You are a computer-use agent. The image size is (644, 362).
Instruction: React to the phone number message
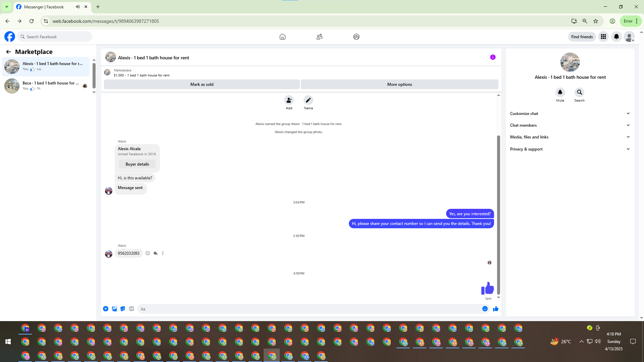click(148, 253)
